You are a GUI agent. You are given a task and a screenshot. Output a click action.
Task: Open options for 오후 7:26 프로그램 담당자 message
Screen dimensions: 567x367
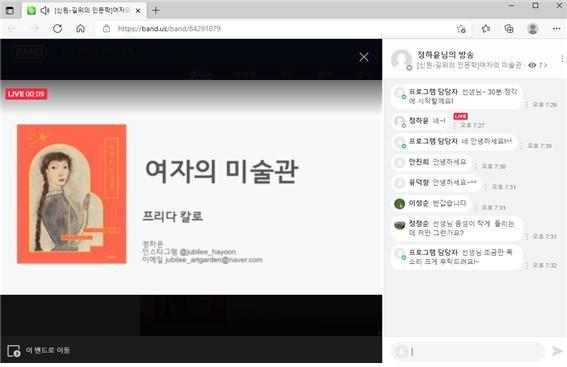tap(526, 104)
